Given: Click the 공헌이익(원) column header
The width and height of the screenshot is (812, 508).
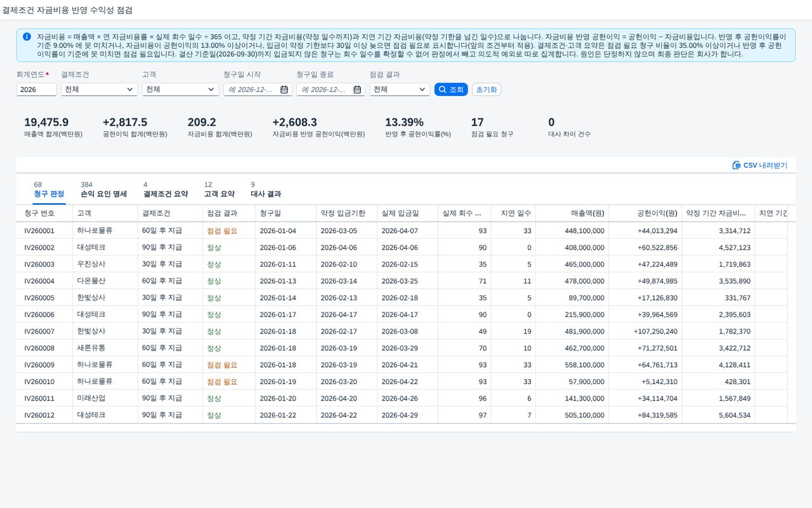Looking at the screenshot, I should [x=645, y=213].
